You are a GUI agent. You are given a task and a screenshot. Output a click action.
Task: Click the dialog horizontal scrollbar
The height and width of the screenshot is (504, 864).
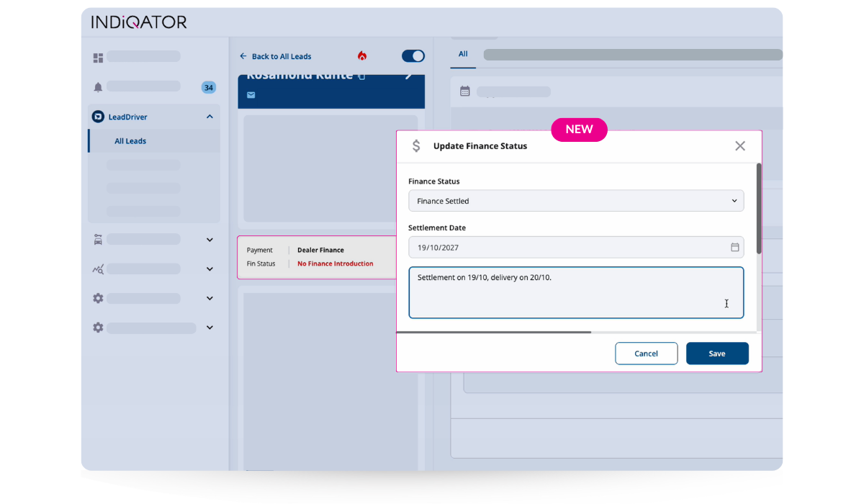pyautogui.click(x=494, y=332)
